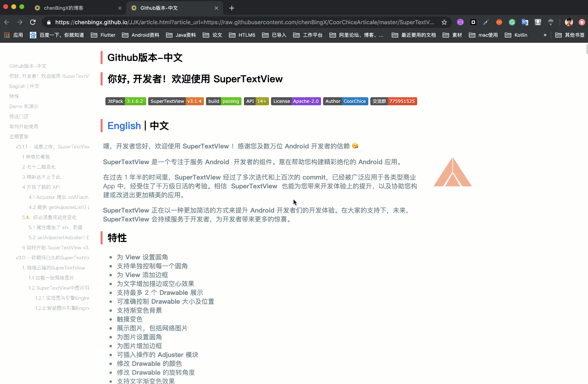The image size is (588, 384).
Task: Open the mac使用 bookmark folder
Action: tap(483, 35)
